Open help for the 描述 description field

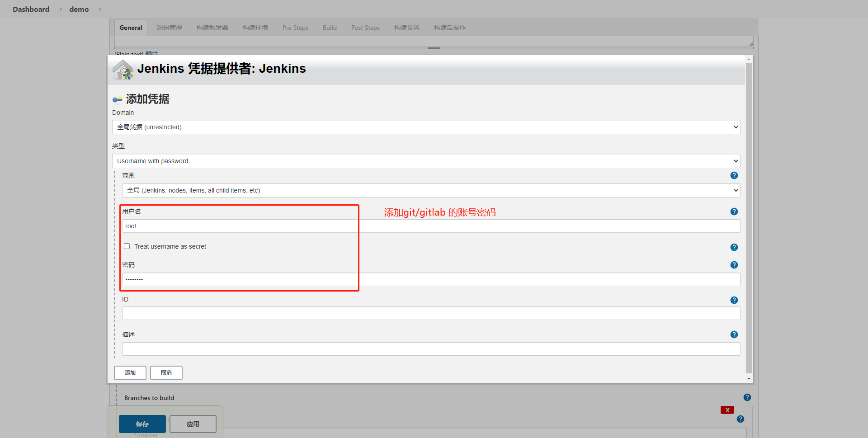tap(734, 334)
